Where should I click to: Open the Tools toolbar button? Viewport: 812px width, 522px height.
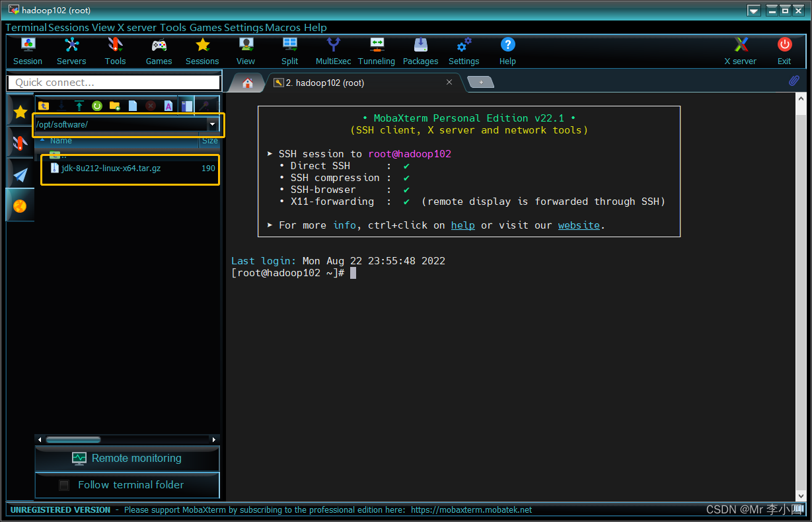(x=115, y=52)
